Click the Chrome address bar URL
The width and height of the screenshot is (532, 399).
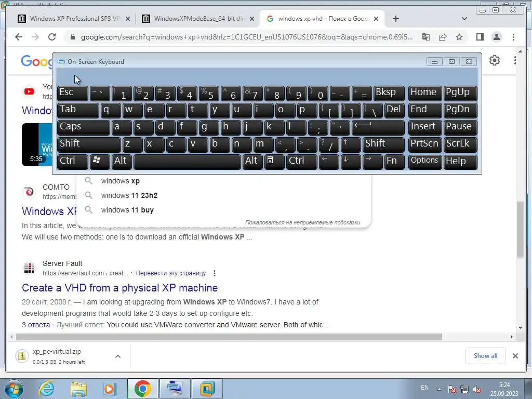tap(247, 37)
